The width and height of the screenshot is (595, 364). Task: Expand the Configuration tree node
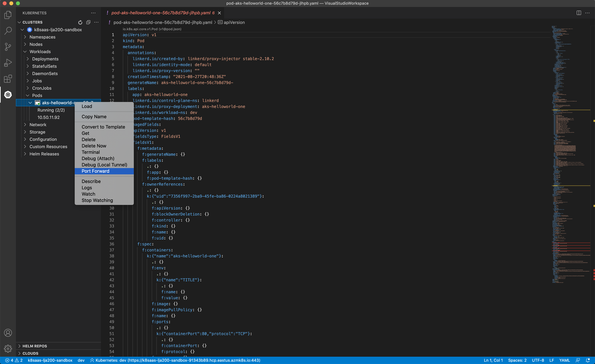[x=25, y=139]
